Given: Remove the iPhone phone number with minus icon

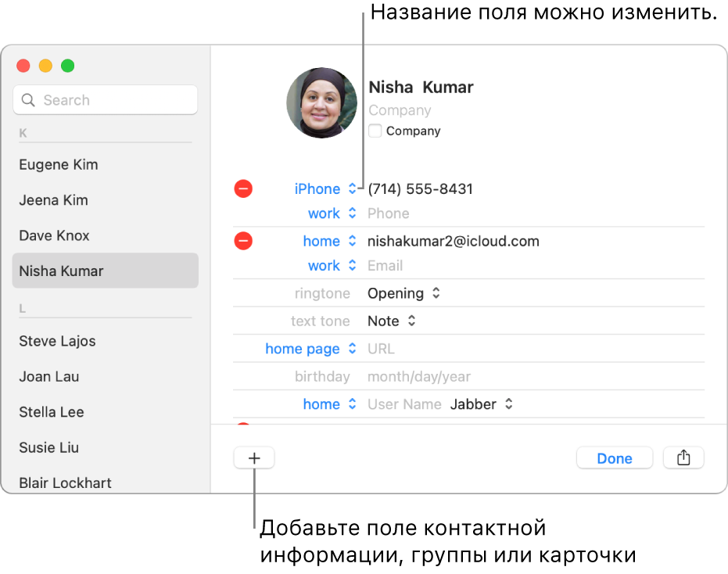Looking at the screenshot, I should [243, 189].
